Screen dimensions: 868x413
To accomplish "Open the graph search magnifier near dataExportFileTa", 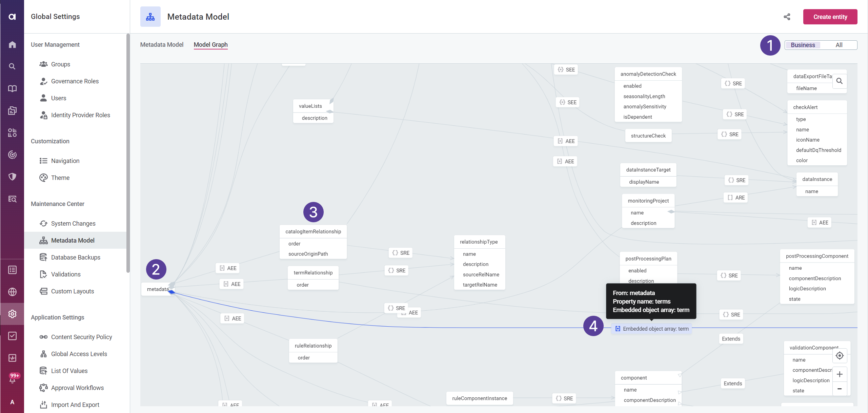I will pos(840,81).
